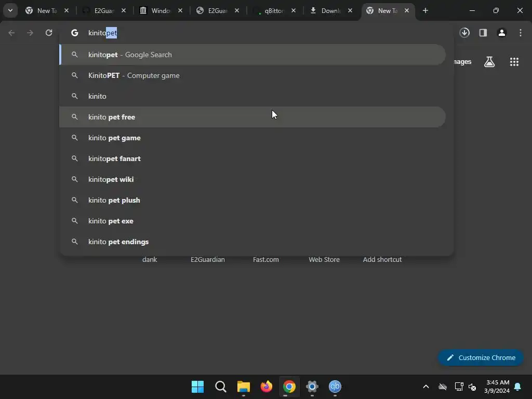Image resolution: width=532 pixels, height=399 pixels.
Task: Select suggestion kinito pet game
Action: [252, 138]
